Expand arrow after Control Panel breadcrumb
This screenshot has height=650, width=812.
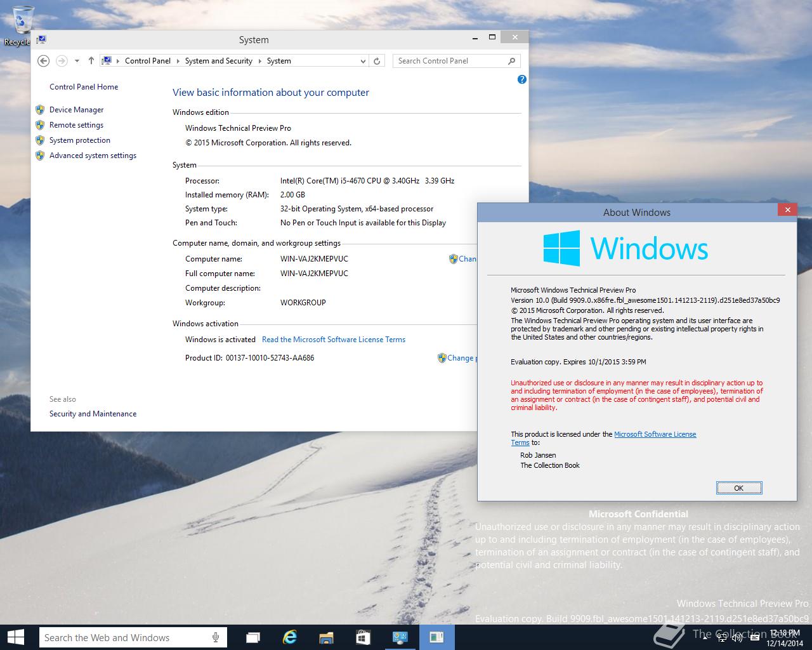coord(178,61)
